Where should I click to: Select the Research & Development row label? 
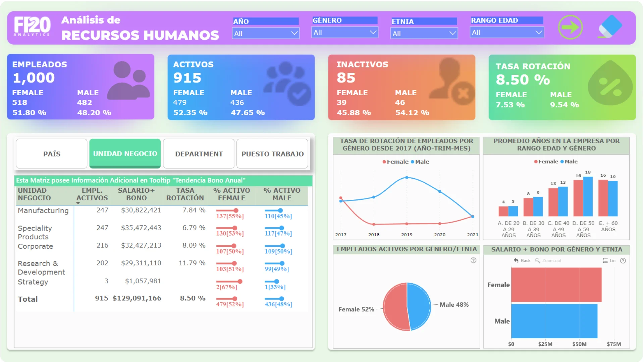pyautogui.click(x=41, y=268)
